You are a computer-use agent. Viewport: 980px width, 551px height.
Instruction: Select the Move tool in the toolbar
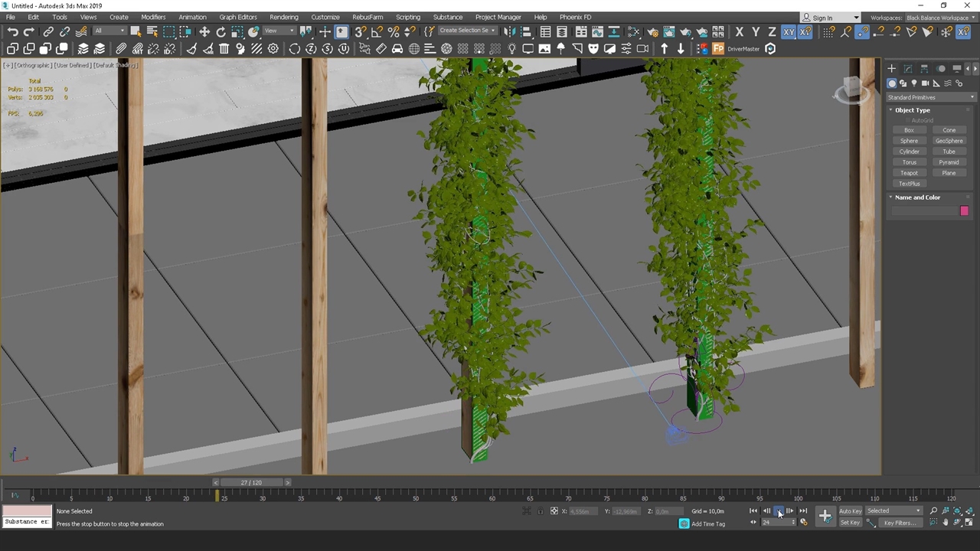tap(204, 32)
